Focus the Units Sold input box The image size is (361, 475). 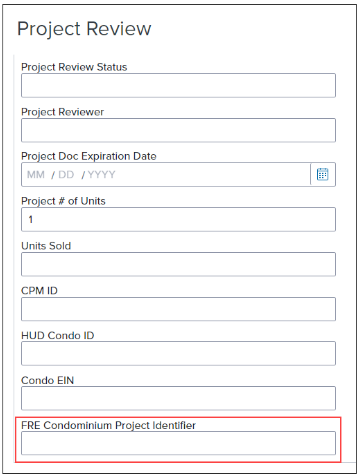pyautogui.click(x=178, y=264)
